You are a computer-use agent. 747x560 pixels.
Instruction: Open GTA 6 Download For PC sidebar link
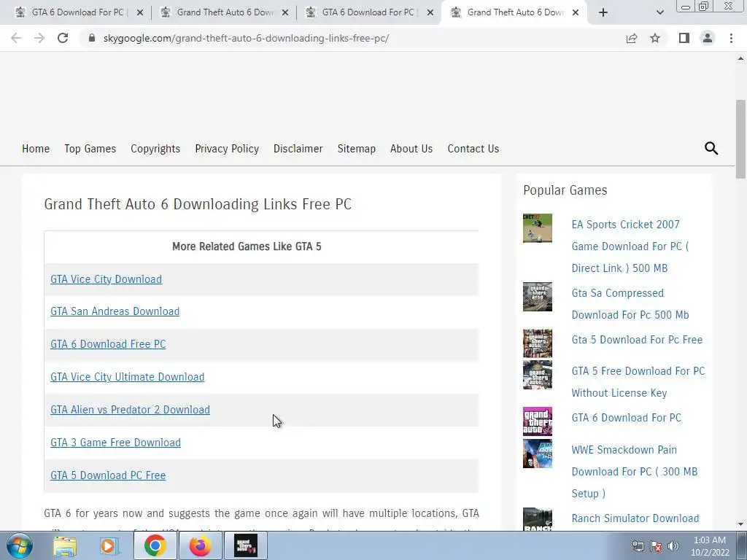pyautogui.click(x=626, y=418)
